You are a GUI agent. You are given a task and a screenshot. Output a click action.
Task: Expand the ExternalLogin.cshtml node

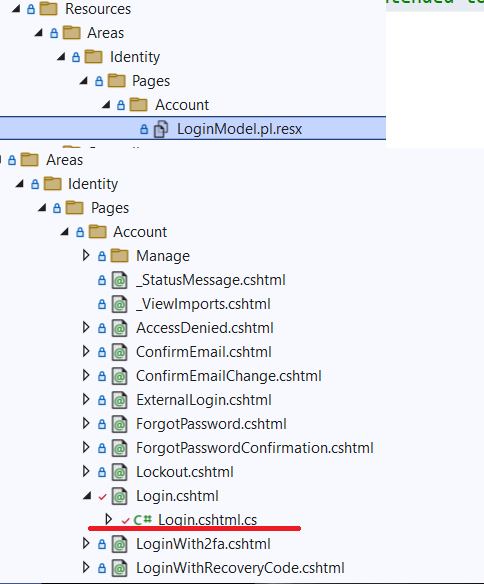coord(86,400)
